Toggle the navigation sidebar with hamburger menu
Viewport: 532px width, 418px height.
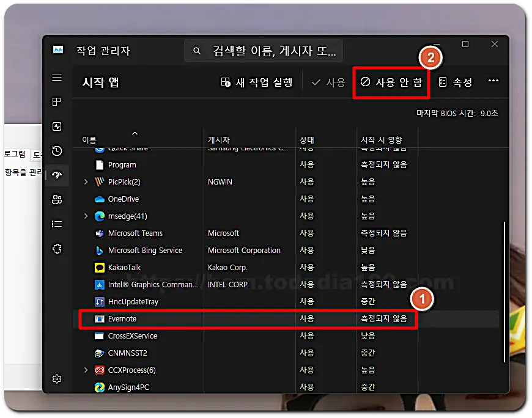pos(57,78)
